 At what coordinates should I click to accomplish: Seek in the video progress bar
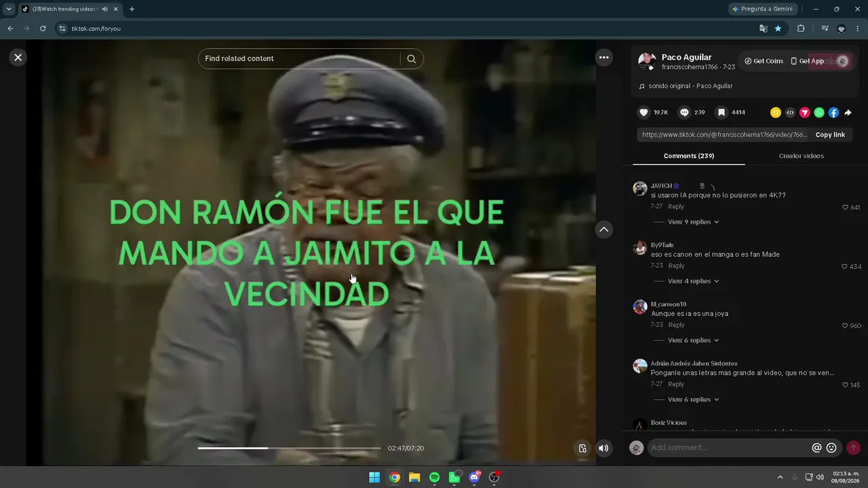point(289,448)
